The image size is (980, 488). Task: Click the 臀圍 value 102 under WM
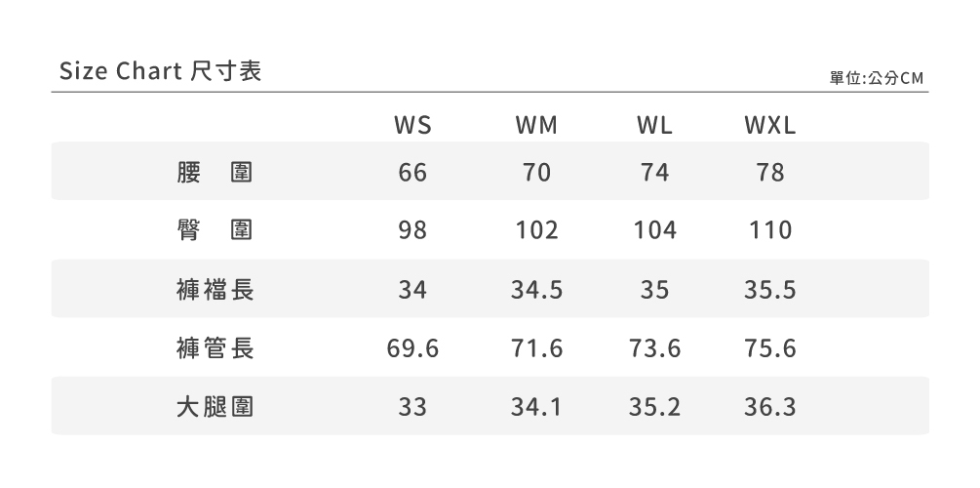click(x=536, y=230)
